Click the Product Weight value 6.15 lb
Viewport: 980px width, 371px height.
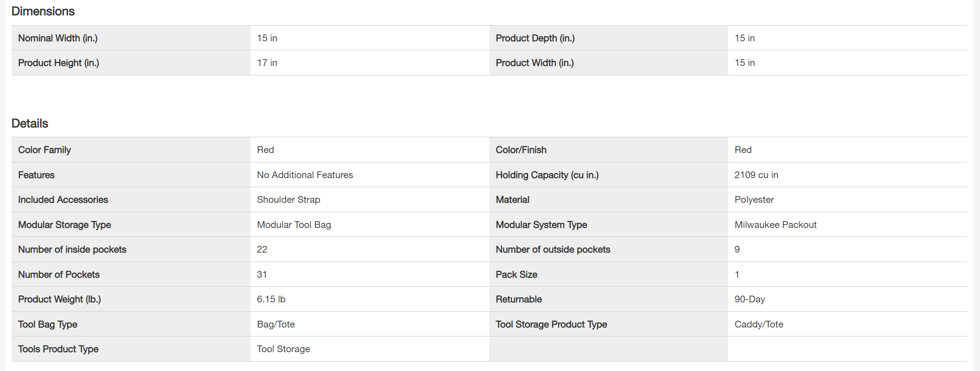(x=271, y=299)
